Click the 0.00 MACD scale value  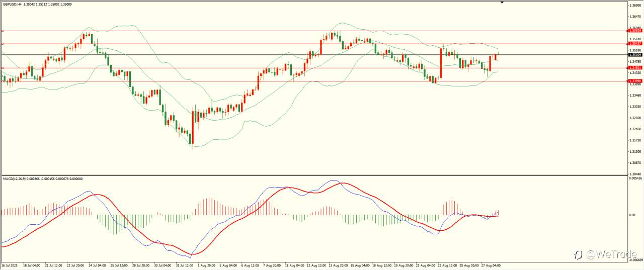tap(632, 215)
